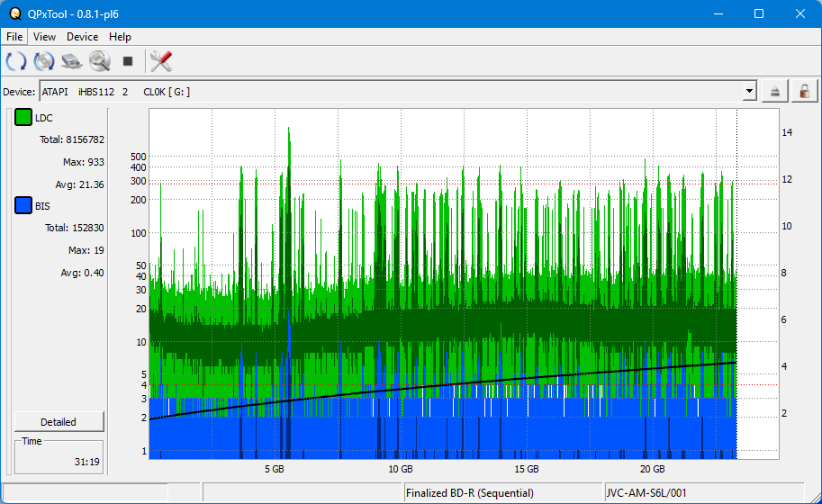Start the disc scan magnifier icon
Viewport: 822px width, 504px height.
(99, 61)
